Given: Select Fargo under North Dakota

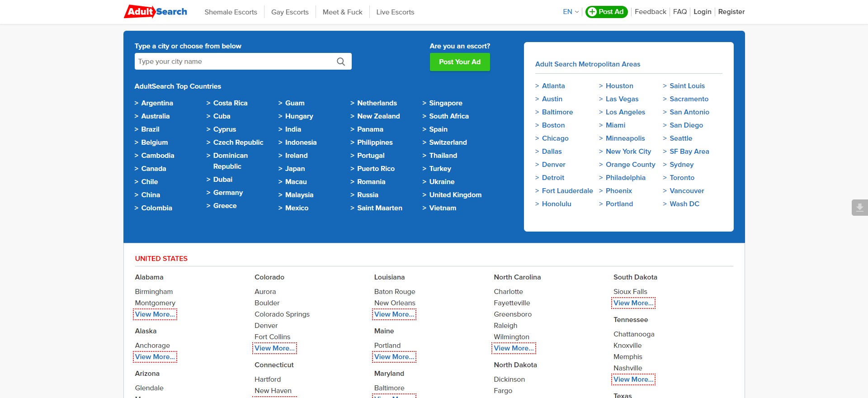Looking at the screenshot, I should [503, 391].
